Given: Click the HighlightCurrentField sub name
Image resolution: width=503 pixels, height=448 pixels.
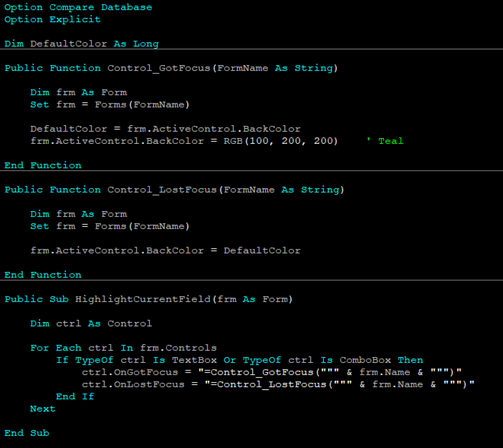Looking at the screenshot, I should [143, 300].
